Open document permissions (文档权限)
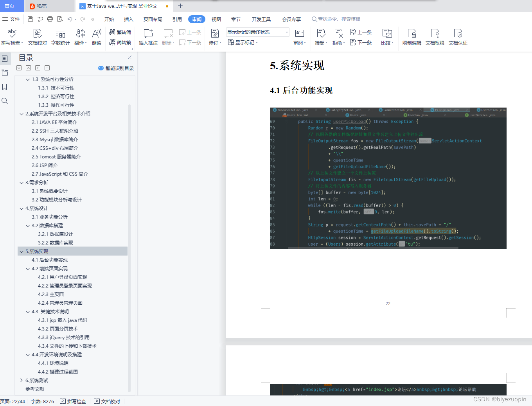The height and width of the screenshot is (406, 532). 435,37
